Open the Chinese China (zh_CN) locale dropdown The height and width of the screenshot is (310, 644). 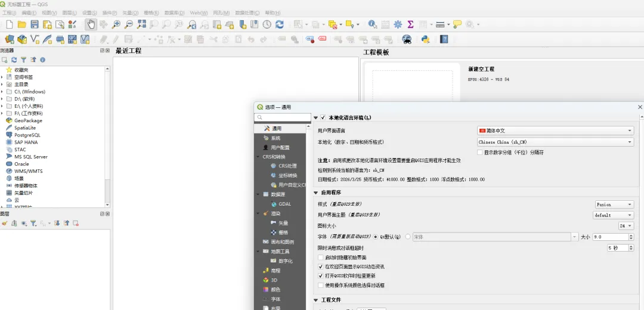[x=555, y=142]
